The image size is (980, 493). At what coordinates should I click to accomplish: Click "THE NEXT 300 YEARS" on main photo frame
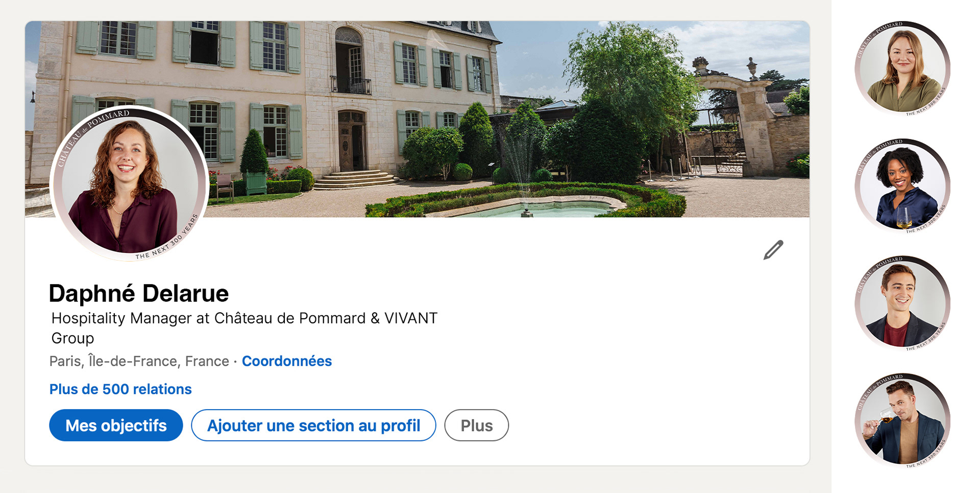click(x=168, y=241)
